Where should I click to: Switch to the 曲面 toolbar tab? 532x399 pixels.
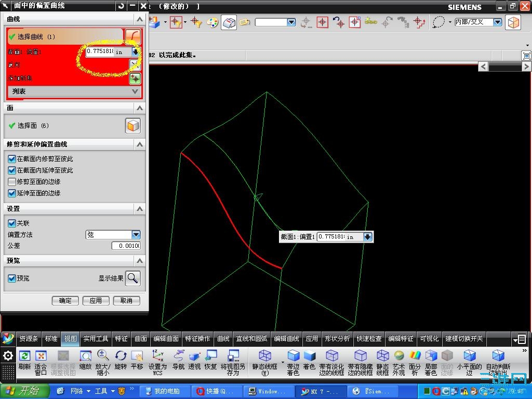coord(141,339)
